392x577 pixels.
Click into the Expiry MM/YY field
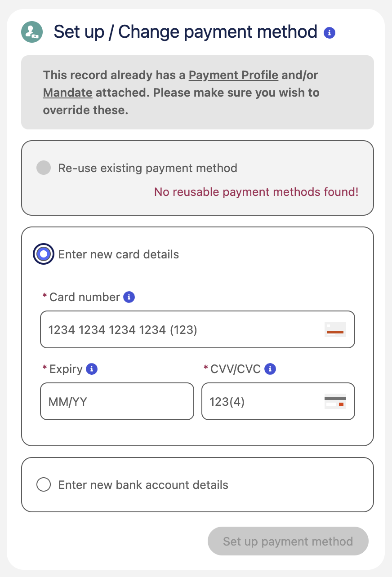[117, 401]
